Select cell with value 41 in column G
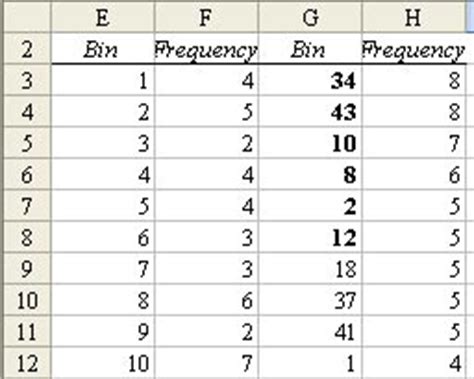 click(310, 332)
